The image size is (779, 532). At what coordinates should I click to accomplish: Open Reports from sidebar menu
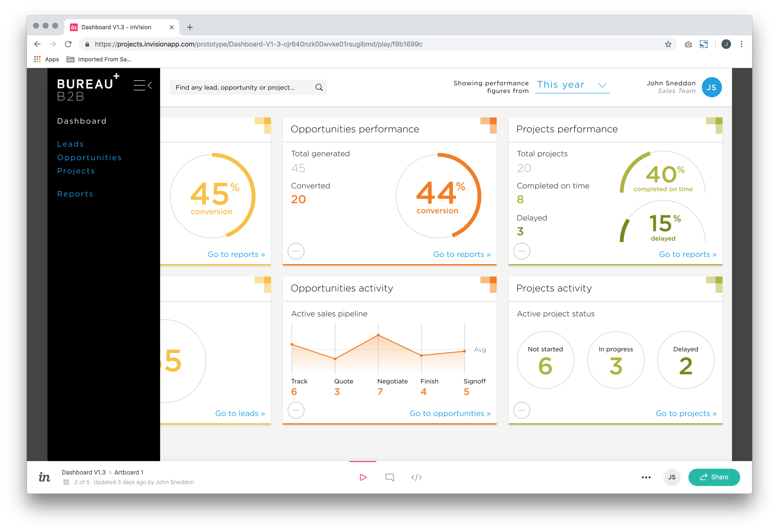pos(75,194)
